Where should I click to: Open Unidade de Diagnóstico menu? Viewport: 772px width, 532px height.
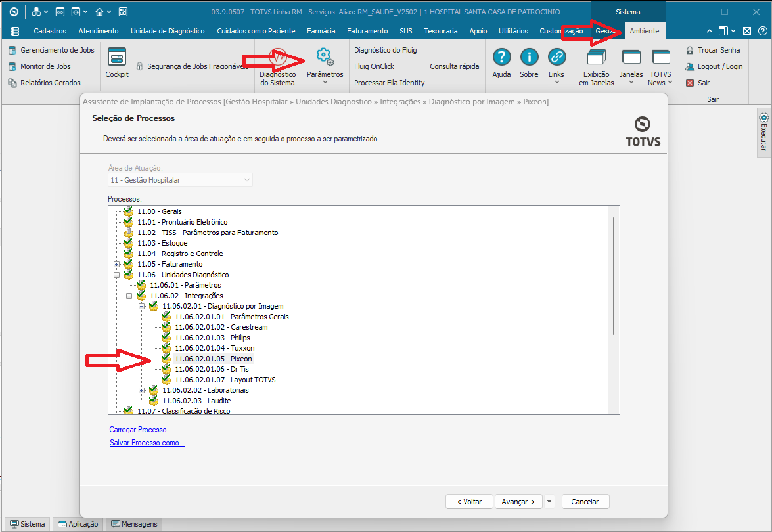point(168,31)
